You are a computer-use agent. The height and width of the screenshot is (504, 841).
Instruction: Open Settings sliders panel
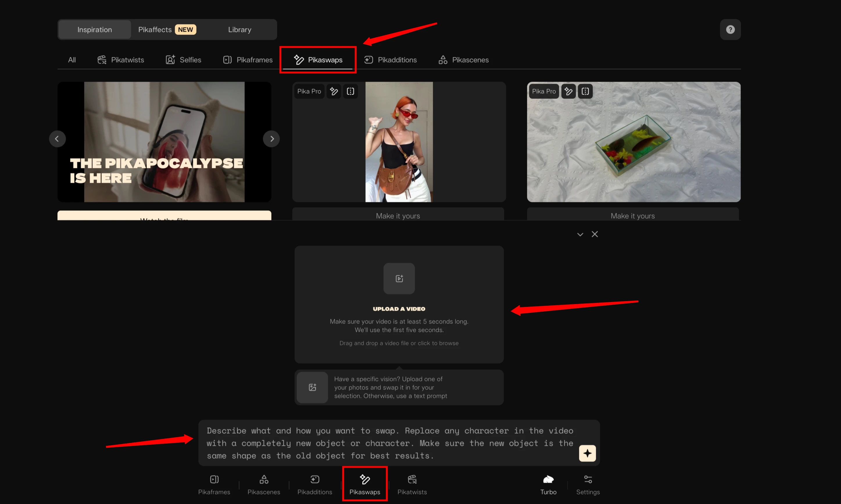(588, 485)
